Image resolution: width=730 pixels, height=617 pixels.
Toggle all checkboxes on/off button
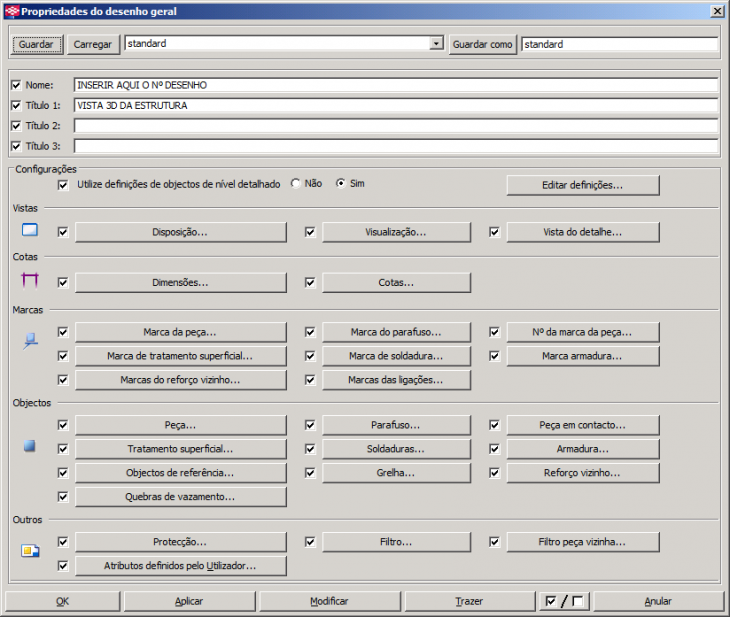(564, 601)
